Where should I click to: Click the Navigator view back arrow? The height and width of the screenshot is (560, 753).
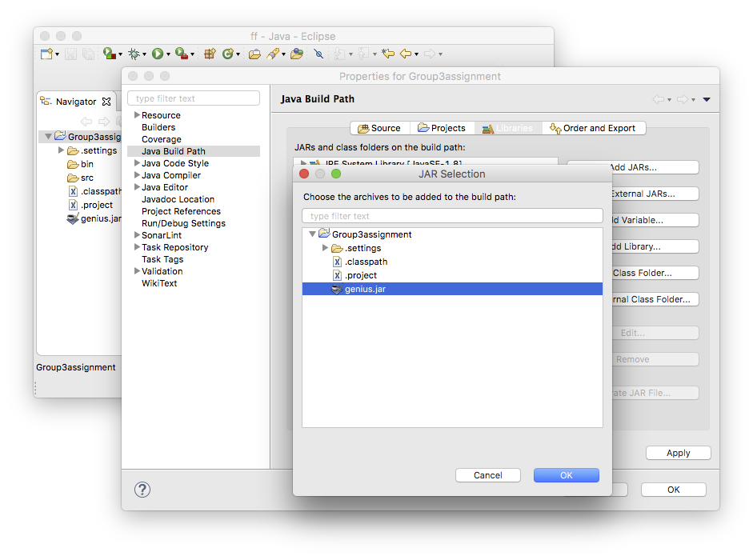pos(86,122)
